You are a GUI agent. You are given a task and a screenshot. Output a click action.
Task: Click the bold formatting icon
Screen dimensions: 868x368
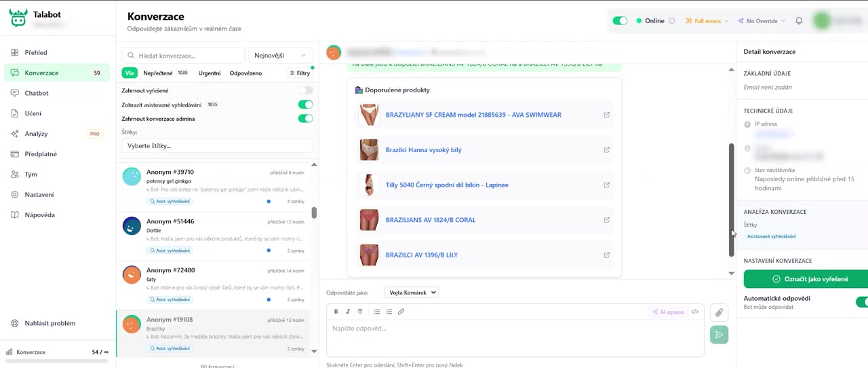click(x=336, y=312)
